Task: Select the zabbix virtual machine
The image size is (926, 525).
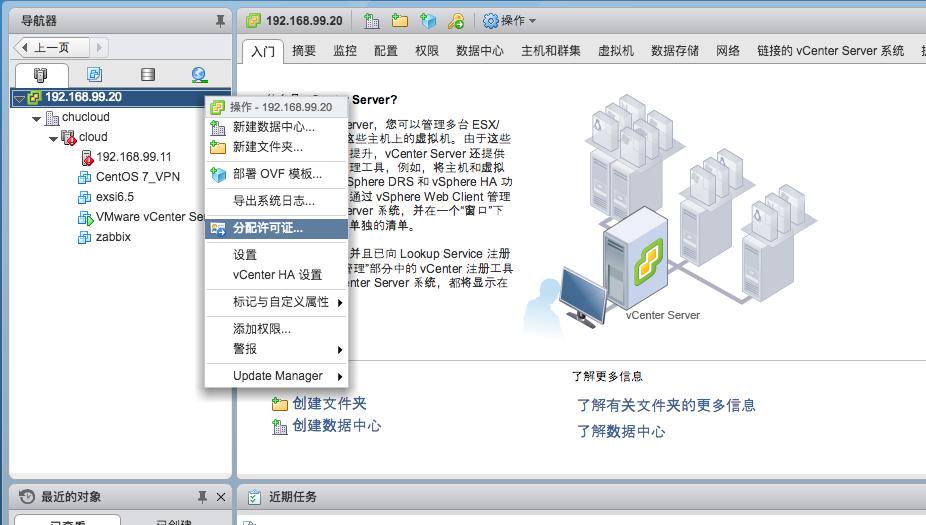Action: 113,237
